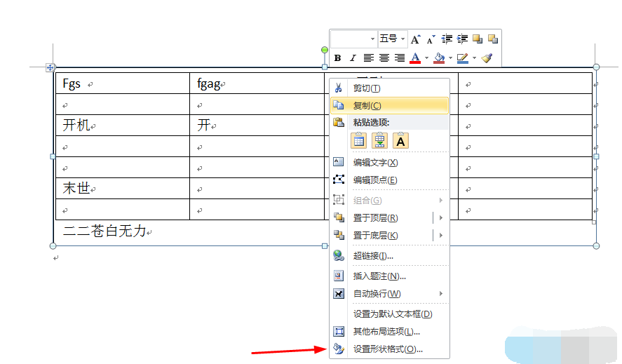Toggle bold in the mini toolbar

(337, 58)
